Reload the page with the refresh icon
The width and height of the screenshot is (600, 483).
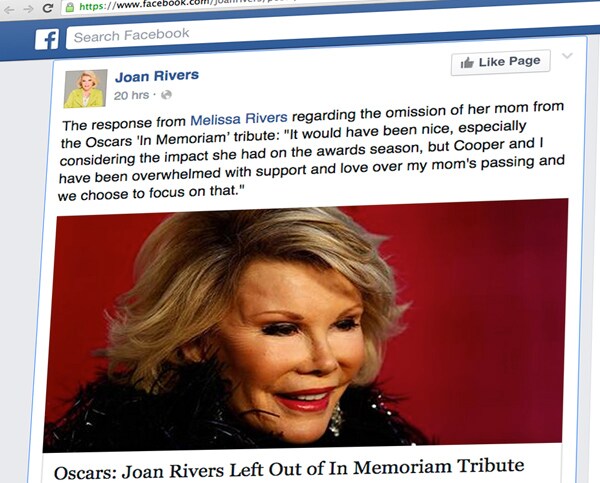(48, 8)
